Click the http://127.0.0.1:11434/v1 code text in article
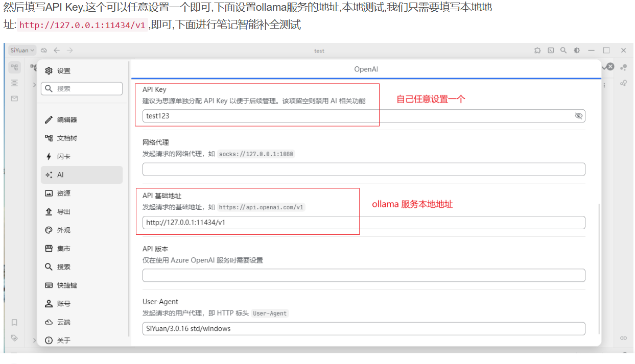The image size is (635, 364). click(x=82, y=25)
